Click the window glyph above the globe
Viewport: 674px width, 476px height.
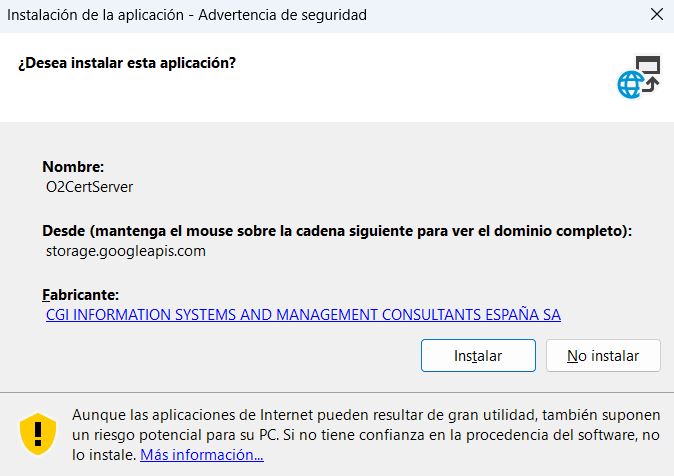point(648,64)
